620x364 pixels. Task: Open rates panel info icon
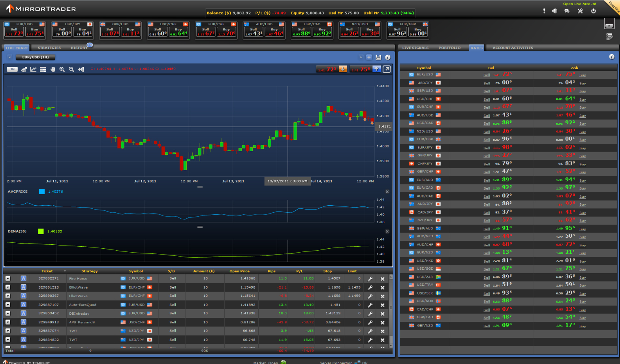coord(612,57)
